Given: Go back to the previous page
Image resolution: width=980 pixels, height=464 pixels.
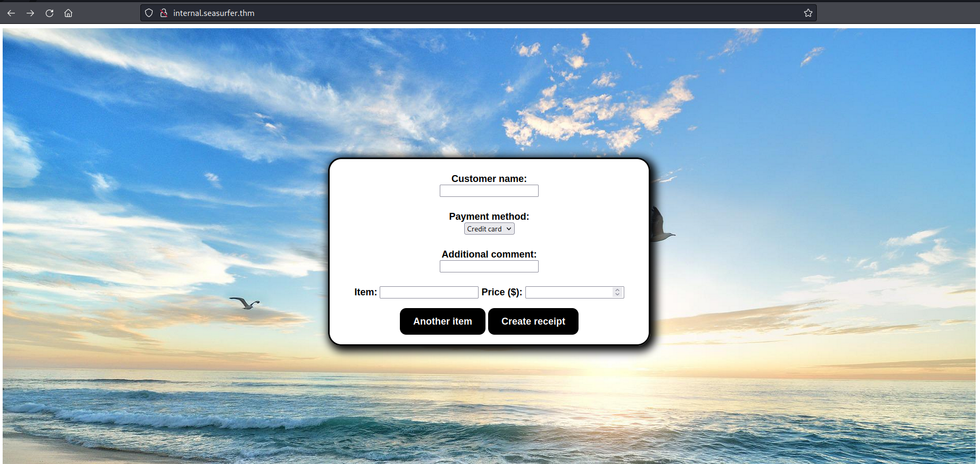Looking at the screenshot, I should click(11, 13).
